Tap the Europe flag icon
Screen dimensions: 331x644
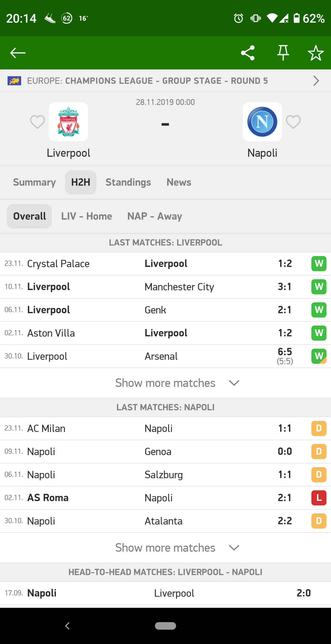pos(14,81)
